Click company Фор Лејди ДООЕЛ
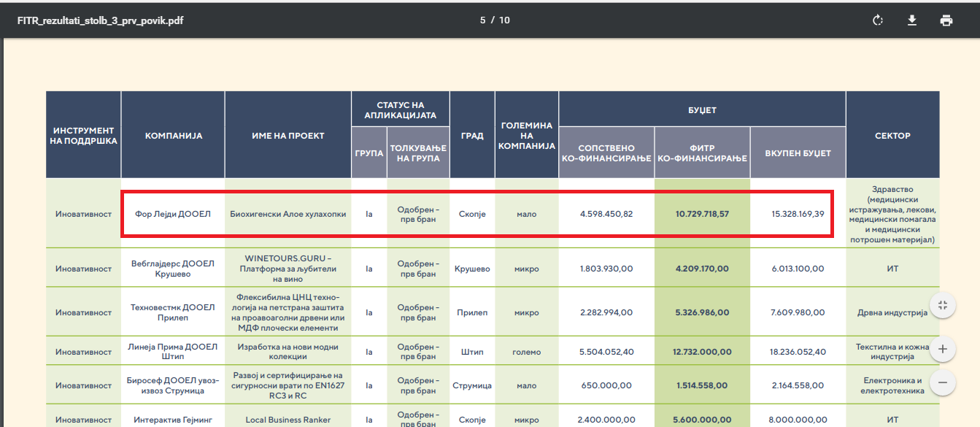This screenshot has width=980, height=427. click(x=173, y=215)
